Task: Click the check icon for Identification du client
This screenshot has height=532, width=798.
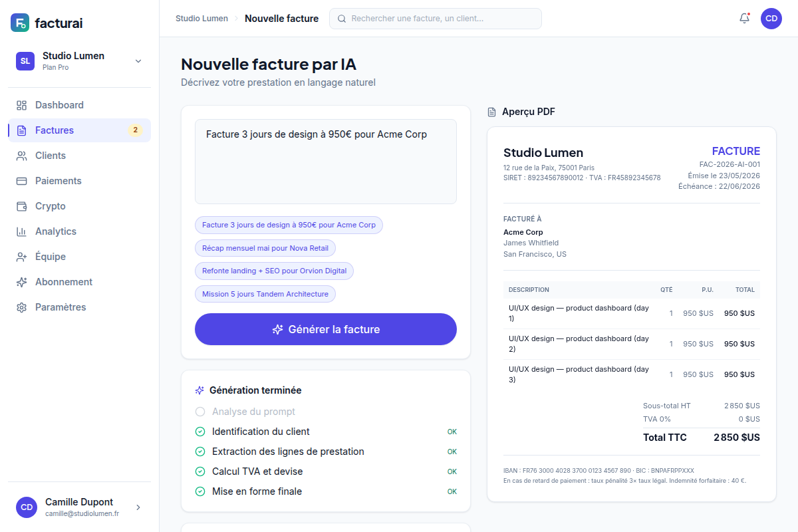Action: point(200,432)
